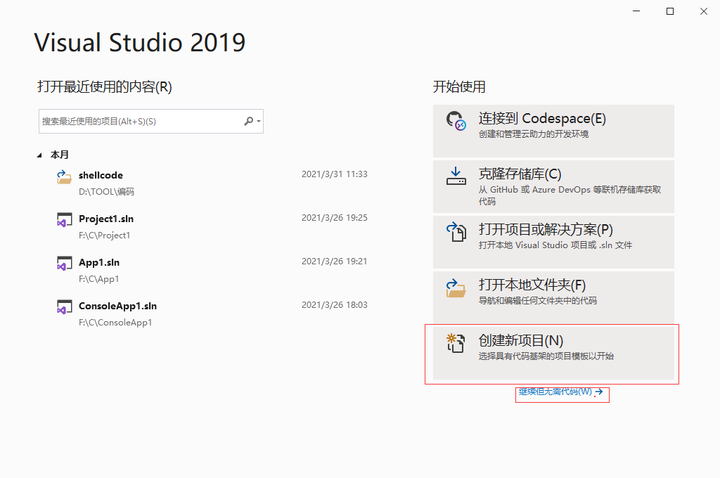This screenshot has width=720, height=478.
Task: Click the 选择具有代码基架的项目模板以开始 description
Action: [x=546, y=356]
